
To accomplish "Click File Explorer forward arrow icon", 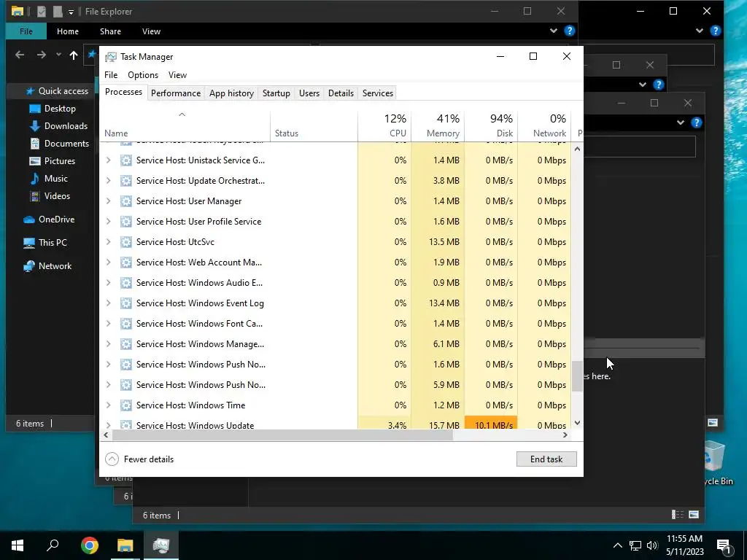I will coord(42,55).
